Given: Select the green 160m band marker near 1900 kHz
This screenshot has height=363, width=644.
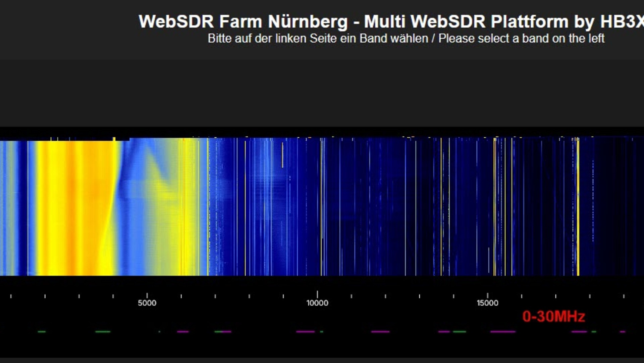Looking at the screenshot, I should point(42,332).
